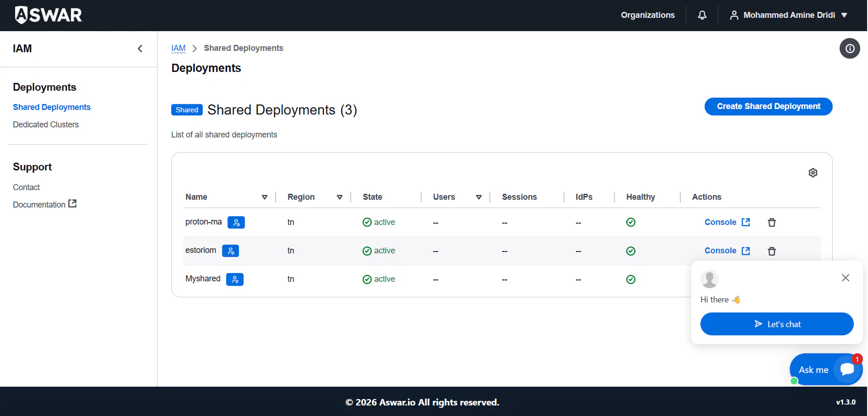868x416 pixels.
Task: Open the Users column filter
Action: [x=479, y=197]
